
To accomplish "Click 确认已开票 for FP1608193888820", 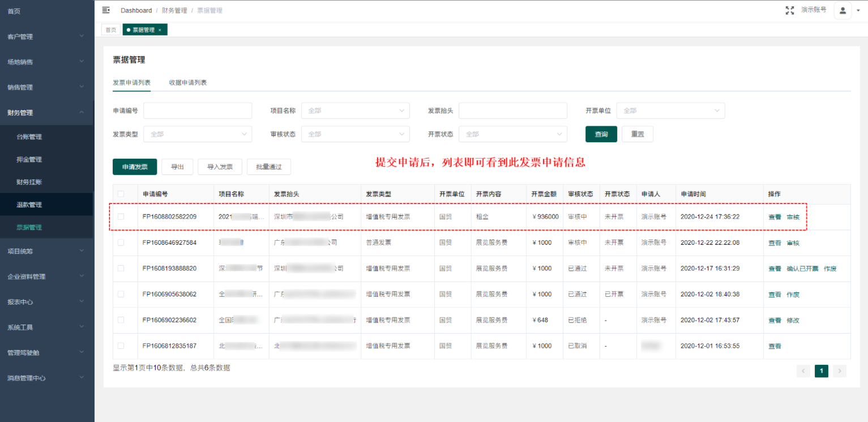I will (x=802, y=268).
